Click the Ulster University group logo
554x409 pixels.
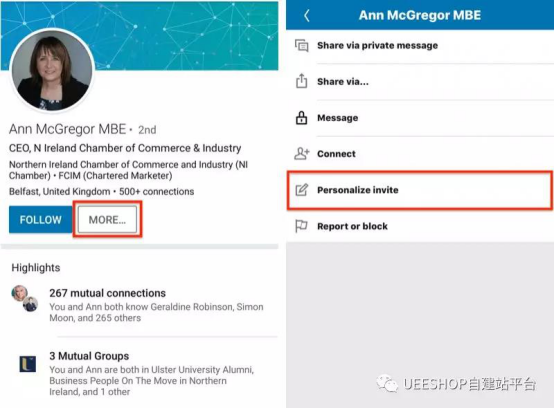28,364
